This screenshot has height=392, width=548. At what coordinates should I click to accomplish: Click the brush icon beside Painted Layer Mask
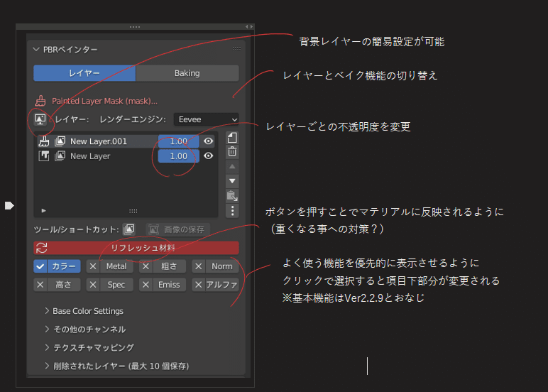(x=40, y=101)
